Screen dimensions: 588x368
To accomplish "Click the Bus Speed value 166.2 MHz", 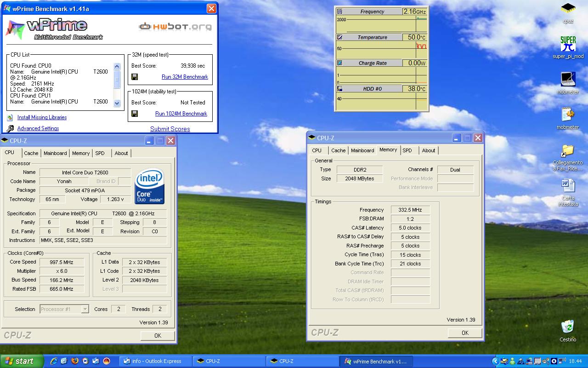I will click(x=62, y=280).
